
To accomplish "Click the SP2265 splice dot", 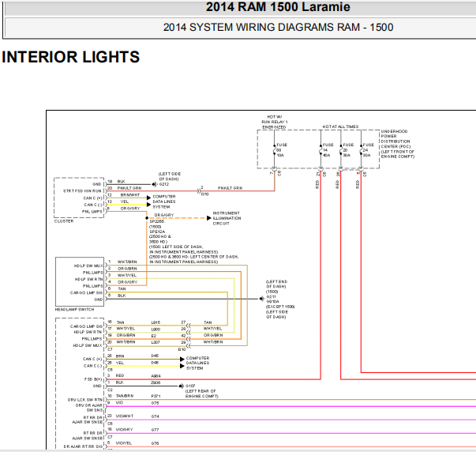I will click(147, 218).
